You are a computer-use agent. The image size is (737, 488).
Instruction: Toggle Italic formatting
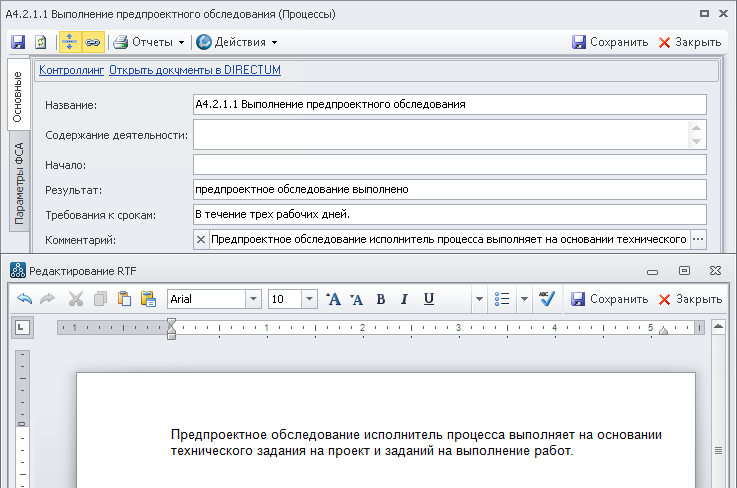point(404,299)
